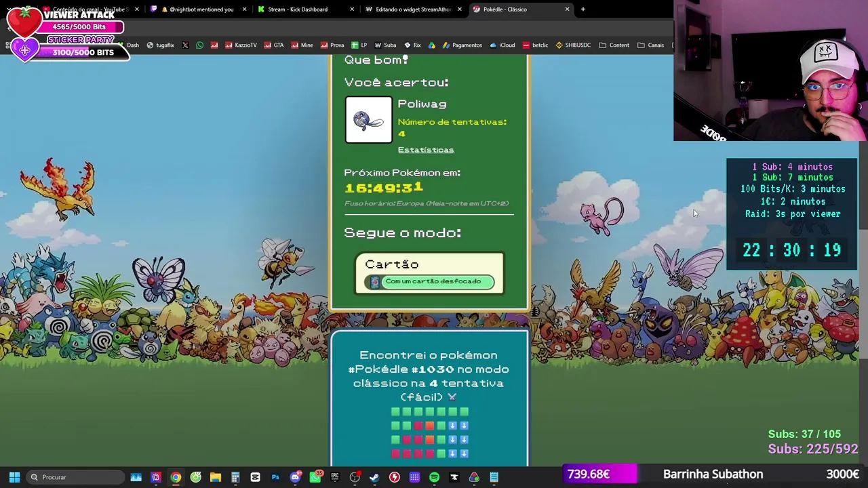Open the LP bookmark
This screenshot has height=488, width=868.
click(359, 45)
